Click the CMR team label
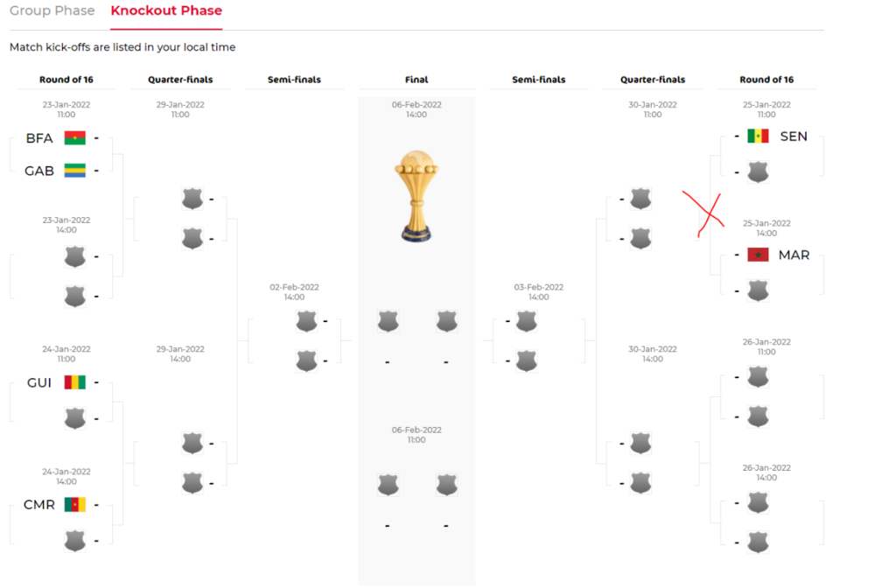The image size is (875, 588). coord(39,505)
